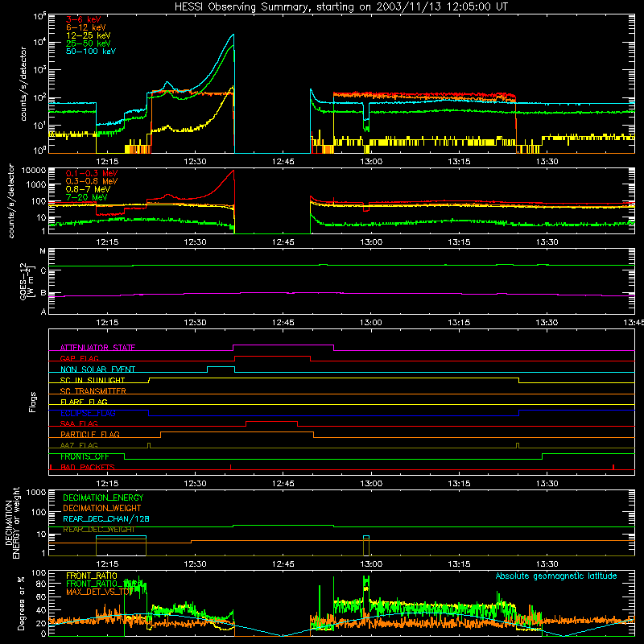The width and height of the screenshot is (644, 644).
Task: Click the SC_TRANSMITTER flag label
Action: tap(93, 391)
